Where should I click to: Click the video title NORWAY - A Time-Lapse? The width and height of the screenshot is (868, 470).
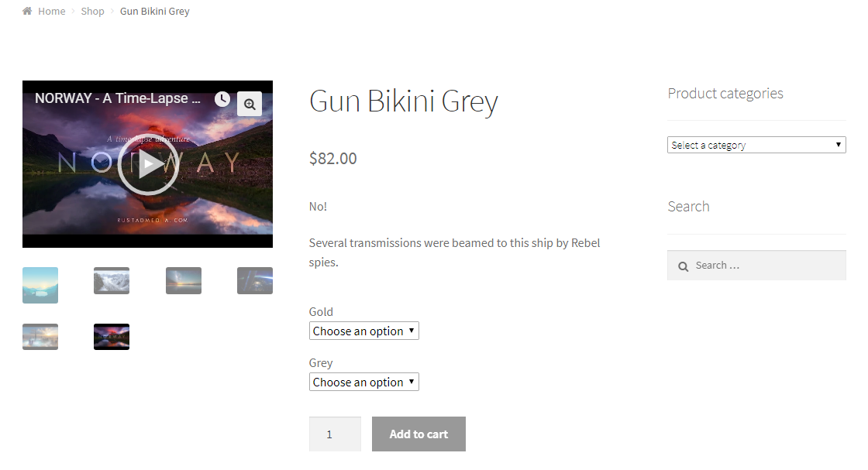[x=117, y=98]
